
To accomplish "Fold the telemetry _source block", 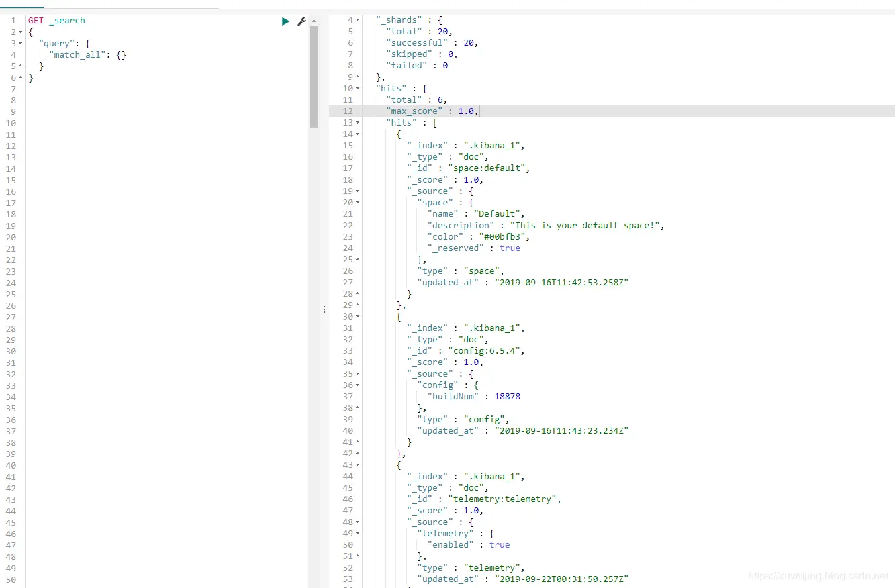I will point(357,522).
